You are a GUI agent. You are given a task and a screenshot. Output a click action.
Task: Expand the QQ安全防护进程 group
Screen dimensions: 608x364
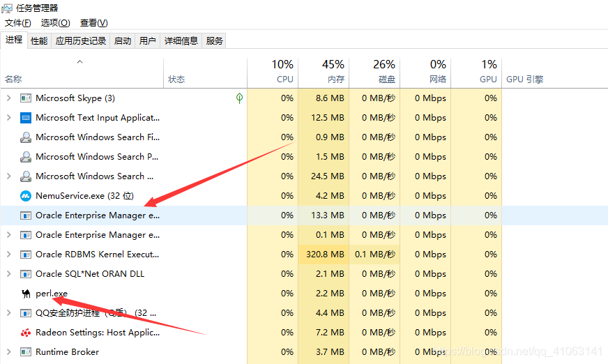8,313
